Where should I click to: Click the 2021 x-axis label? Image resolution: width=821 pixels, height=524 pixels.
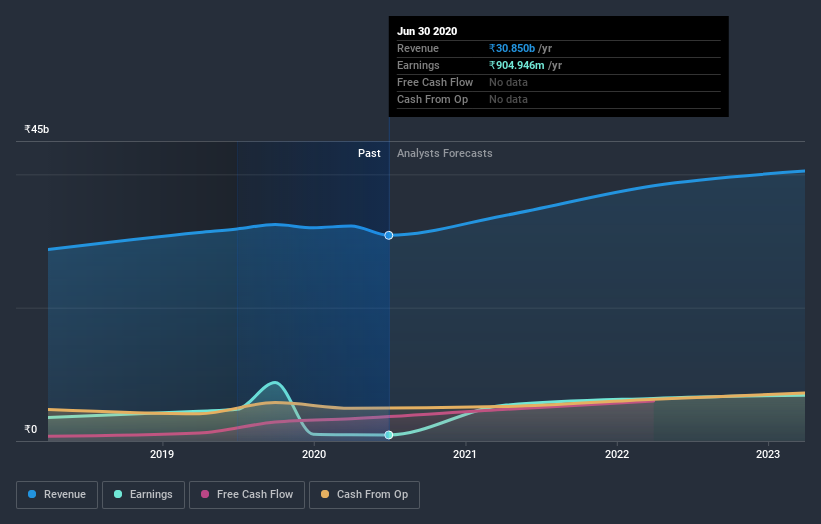tap(465, 454)
